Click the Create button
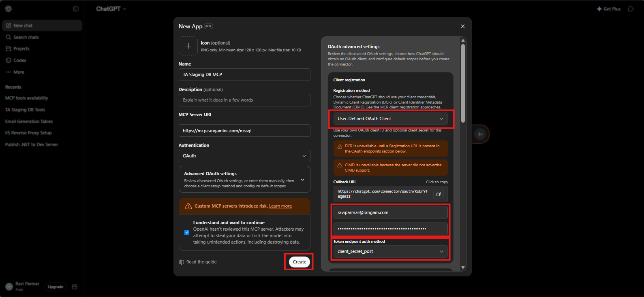The width and height of the screenshot is (644, 297). coord(300,262)
